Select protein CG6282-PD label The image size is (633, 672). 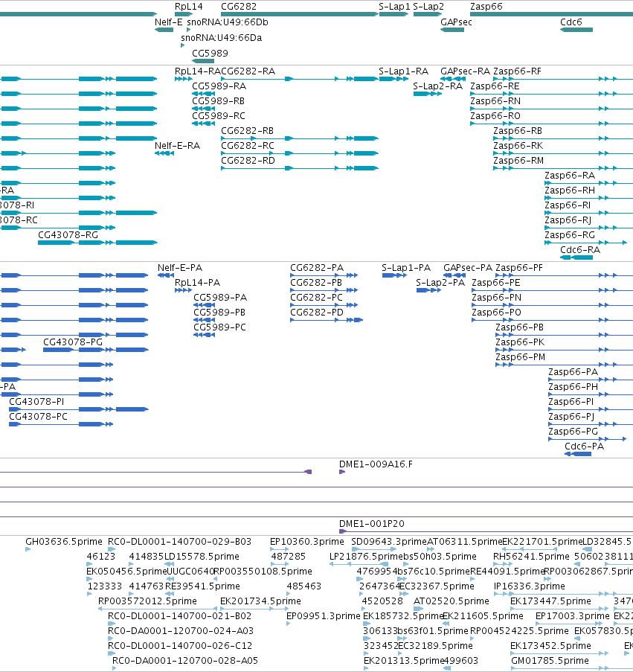tap(317, 313)
